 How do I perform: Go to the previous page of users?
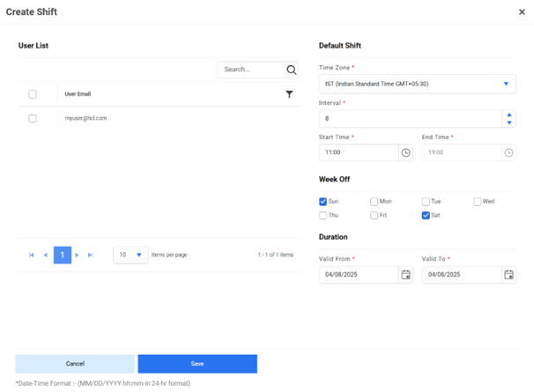[46, 255]
